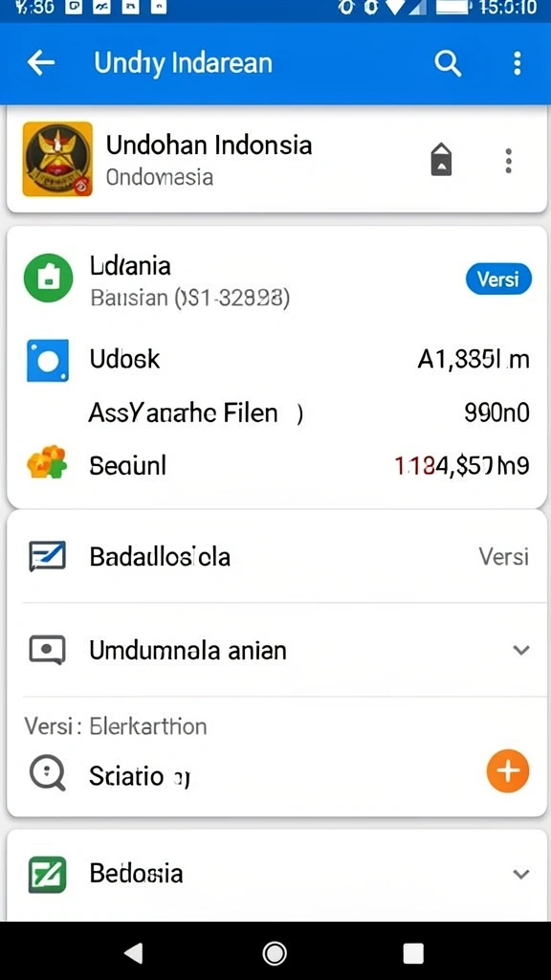Image resolution: width=551 pixels, height=980 pixels.
Task: Expand the Umdumnala anian chevron
Action: click(x=521, y=650)
